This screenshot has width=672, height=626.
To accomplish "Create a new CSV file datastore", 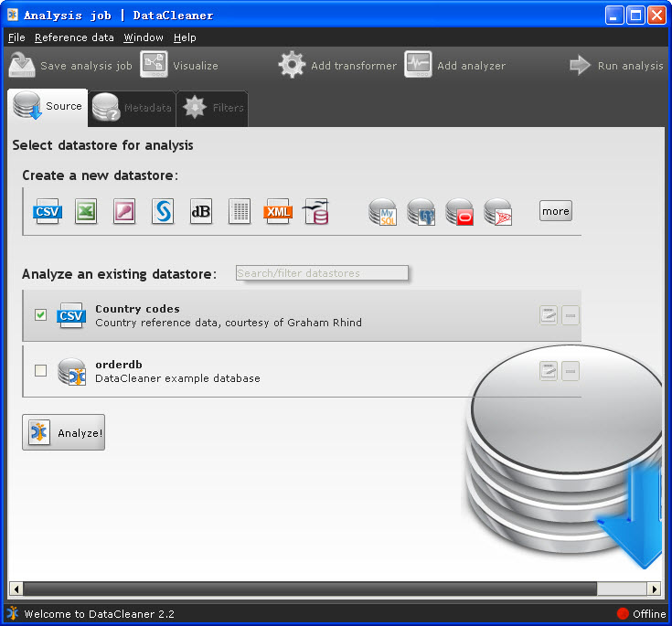I will coord(47,212).
